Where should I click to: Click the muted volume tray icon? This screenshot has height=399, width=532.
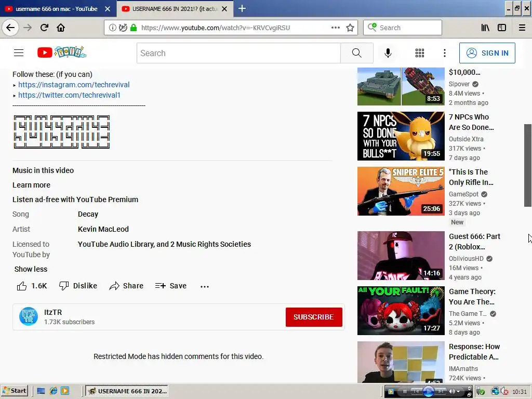click(504, 392)
